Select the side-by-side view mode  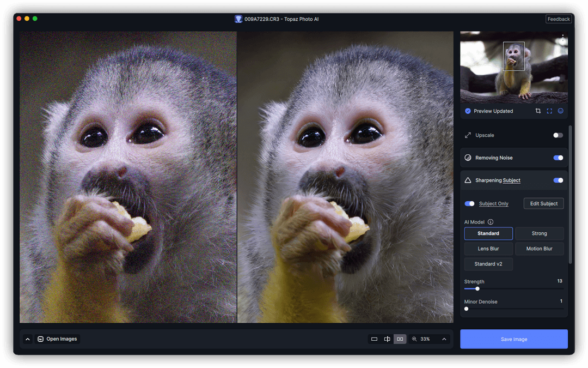point(400,339)
